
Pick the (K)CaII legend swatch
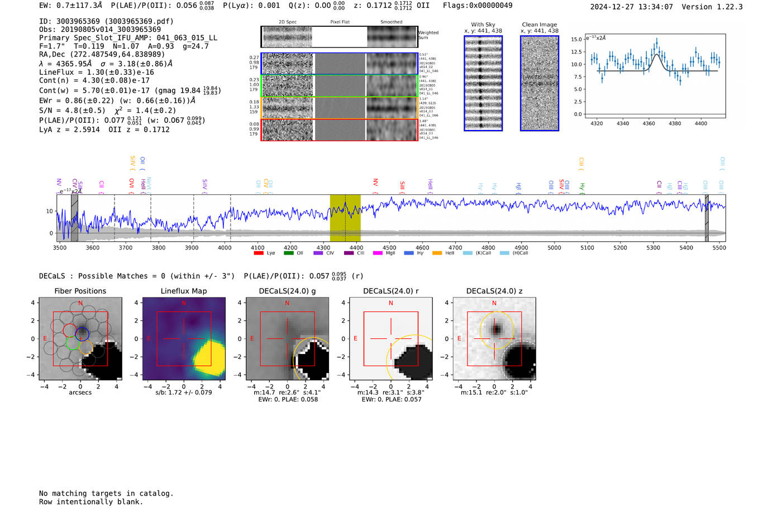468,253
